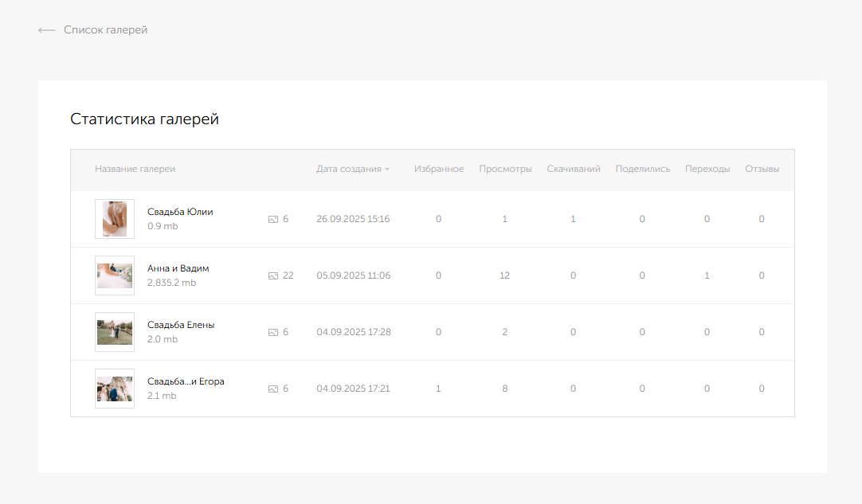
Task: Click the Избранное column header
Action: coord(439,169)
